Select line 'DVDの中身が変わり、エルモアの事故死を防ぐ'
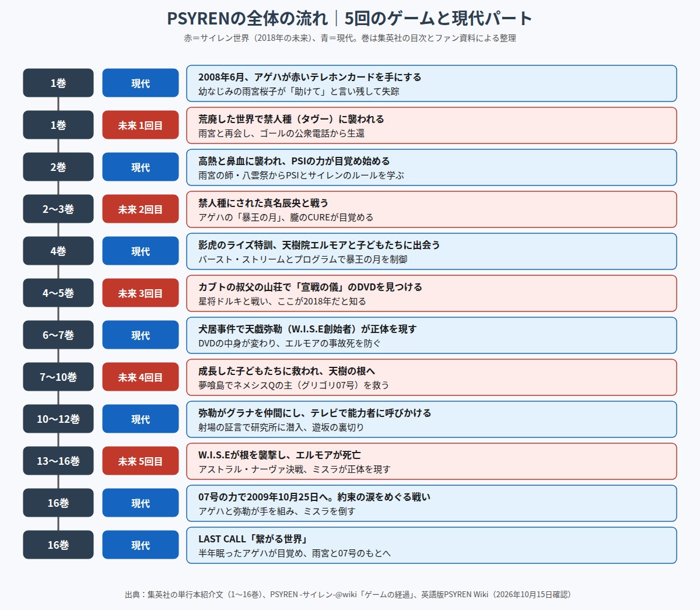This screenshot has width=700, height=610. coord(289,343)
